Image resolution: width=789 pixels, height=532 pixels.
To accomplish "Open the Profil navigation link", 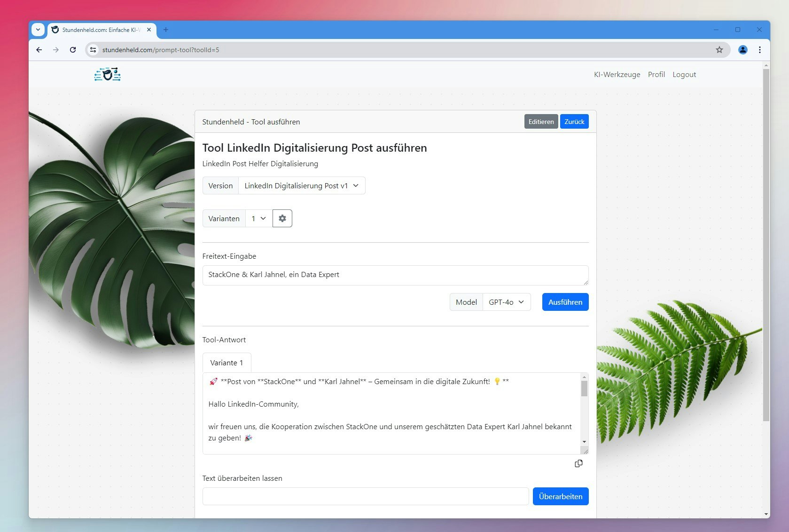I will point(656,74).
